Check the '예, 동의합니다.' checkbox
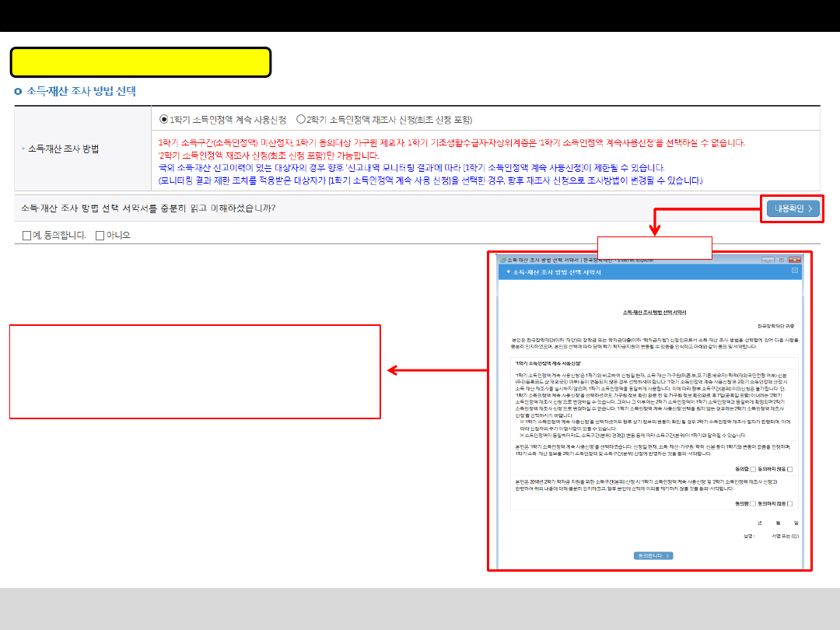Screen dimensions: 840x630 27,235
